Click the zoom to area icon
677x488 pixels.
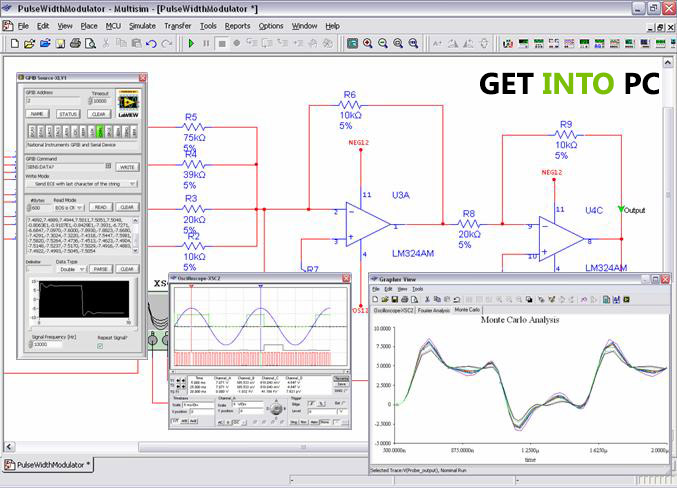398,43
